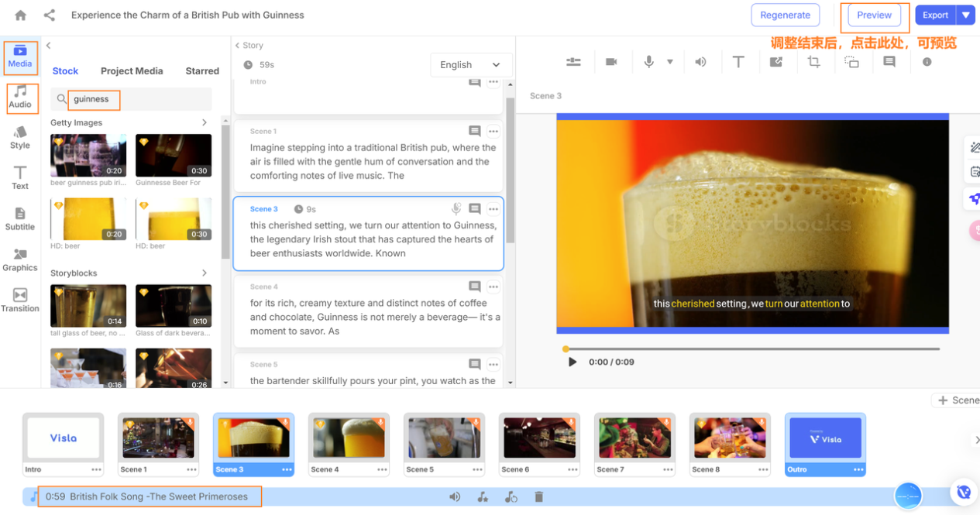Click the Regenerate button
Viewport: 980px width, 515px height.
(785, 15)
